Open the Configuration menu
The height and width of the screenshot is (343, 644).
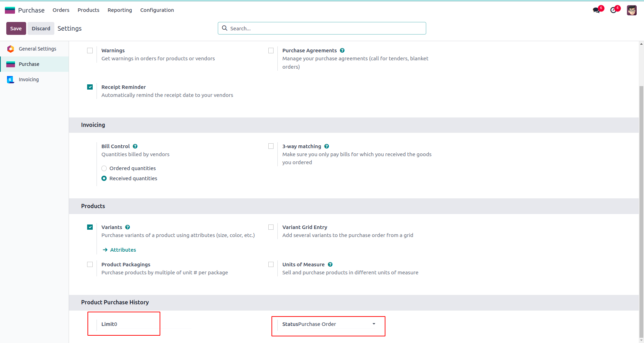157,10
